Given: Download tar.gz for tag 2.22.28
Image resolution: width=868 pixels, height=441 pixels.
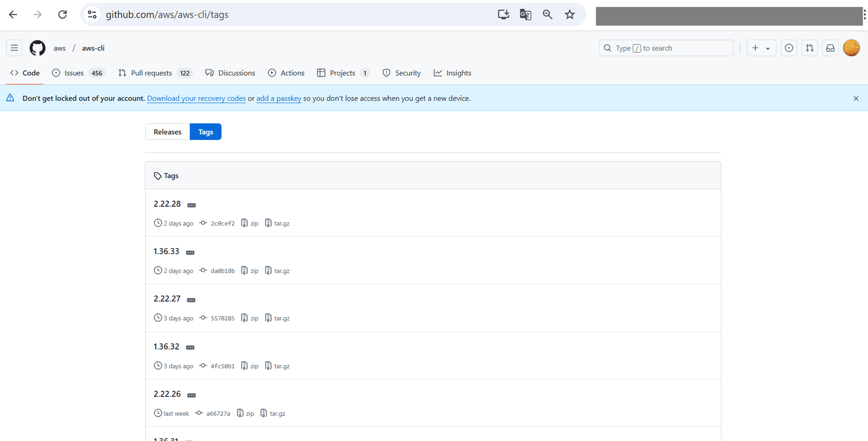Looking at the screenshot, I should (x=277, y=223).
